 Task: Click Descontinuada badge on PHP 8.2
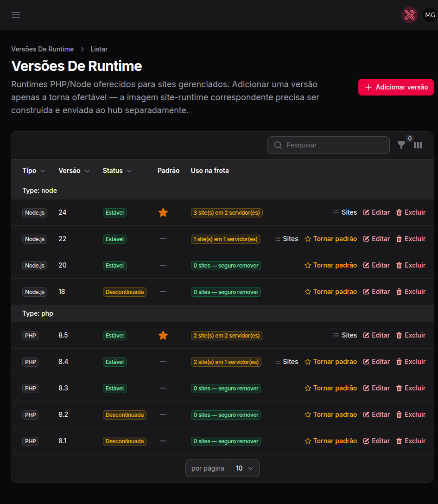coord(125,415)
